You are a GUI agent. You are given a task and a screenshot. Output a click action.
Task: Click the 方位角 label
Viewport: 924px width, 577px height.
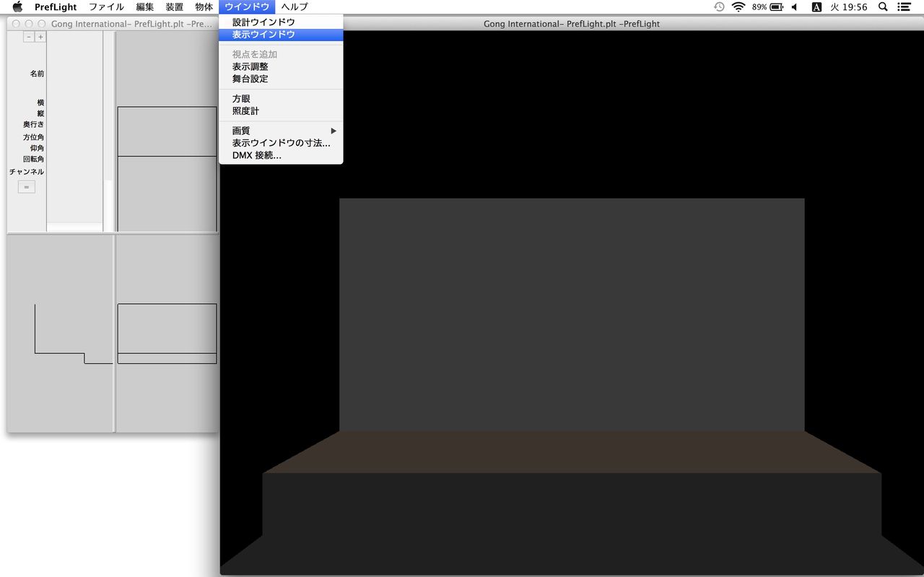click(x=33, y=137)
